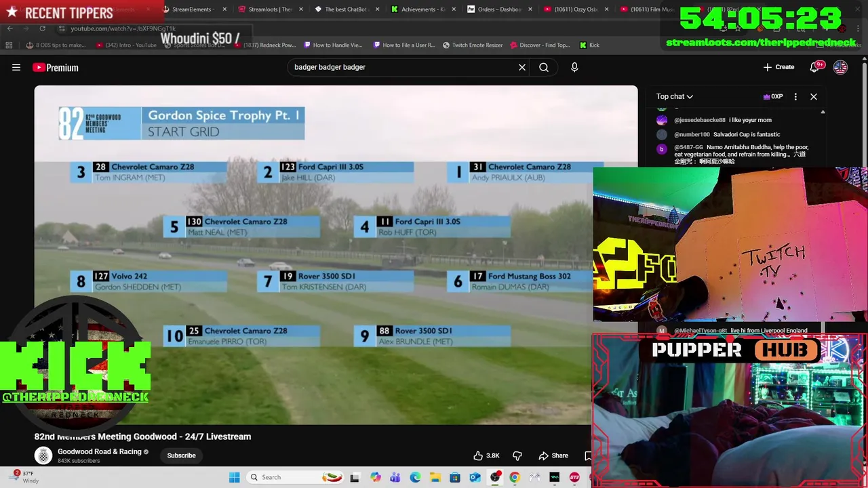Close the StreamElements tab

point(224,9)
